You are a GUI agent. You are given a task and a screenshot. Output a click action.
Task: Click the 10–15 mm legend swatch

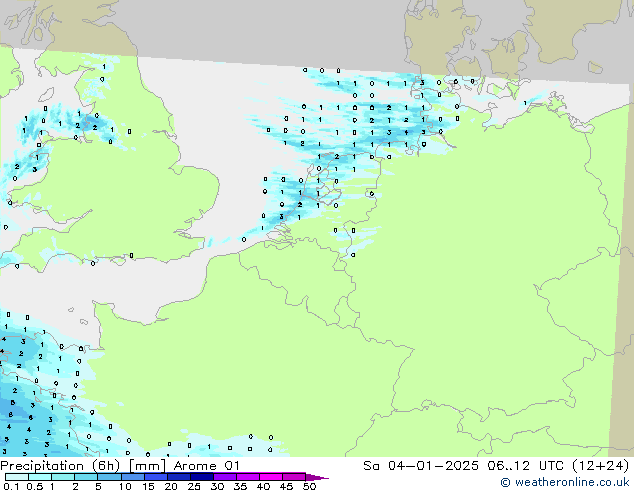tap(133, 477)
